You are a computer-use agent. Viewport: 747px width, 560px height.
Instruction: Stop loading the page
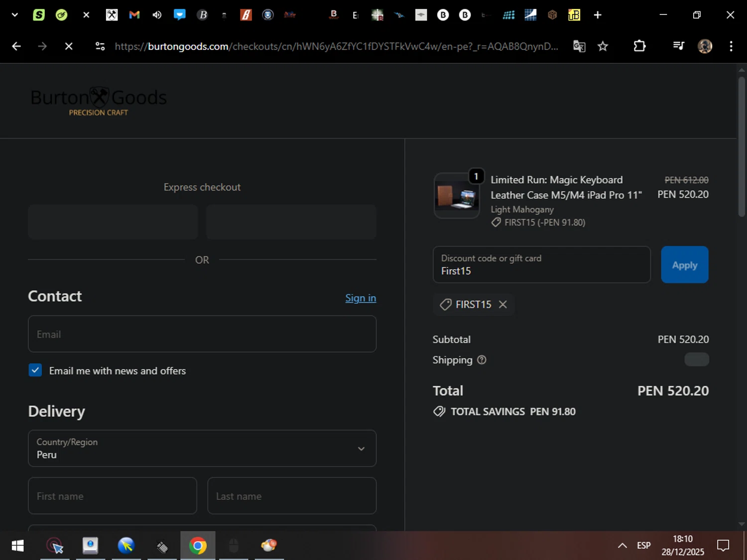pos(69,46)
